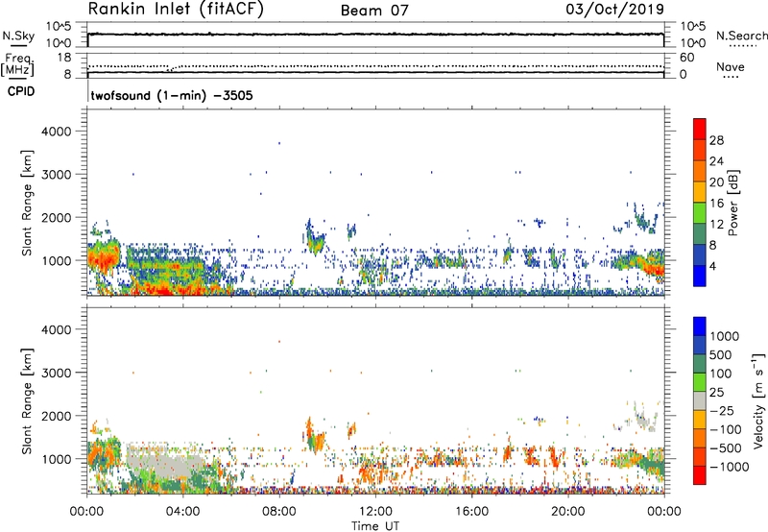This screenshot has height=532, width=768.
Task: Click the '3000' range tick in velocity panel
Action: click(x=57, y=373)
